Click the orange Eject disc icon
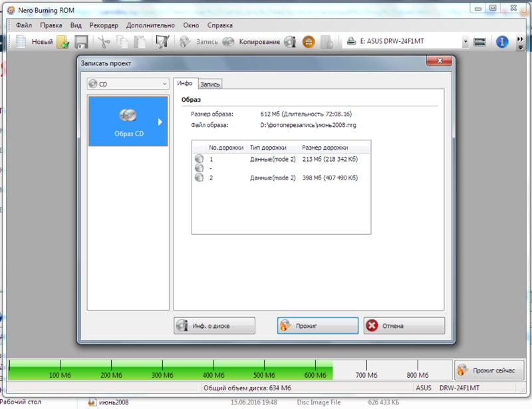This screenshot has height=409, width=532. [309, 42]
